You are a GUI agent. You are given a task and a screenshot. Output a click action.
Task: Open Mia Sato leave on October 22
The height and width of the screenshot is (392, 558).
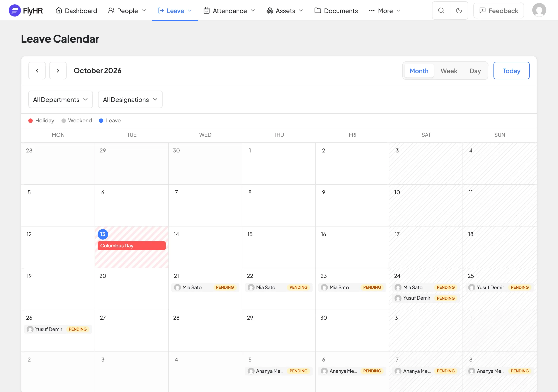[279, 287]
